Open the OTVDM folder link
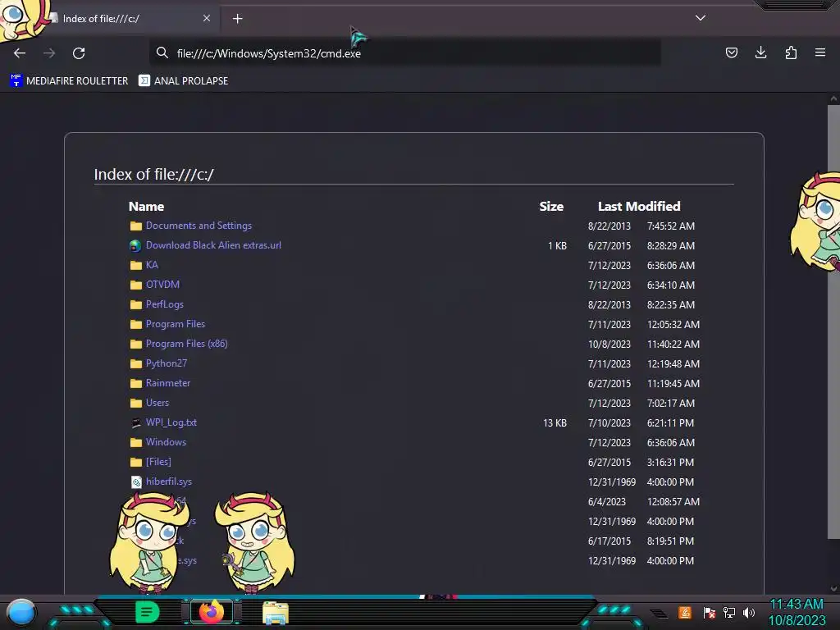 (x=162, y=285)
